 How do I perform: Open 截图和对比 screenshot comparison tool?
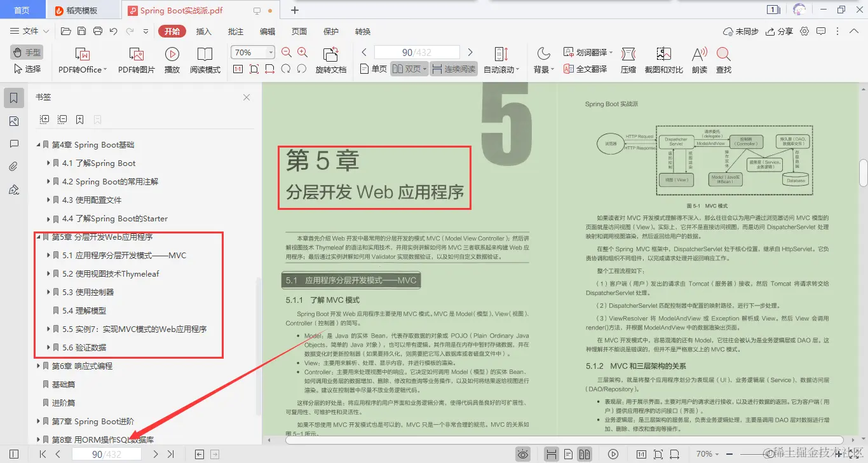[663, 59]
